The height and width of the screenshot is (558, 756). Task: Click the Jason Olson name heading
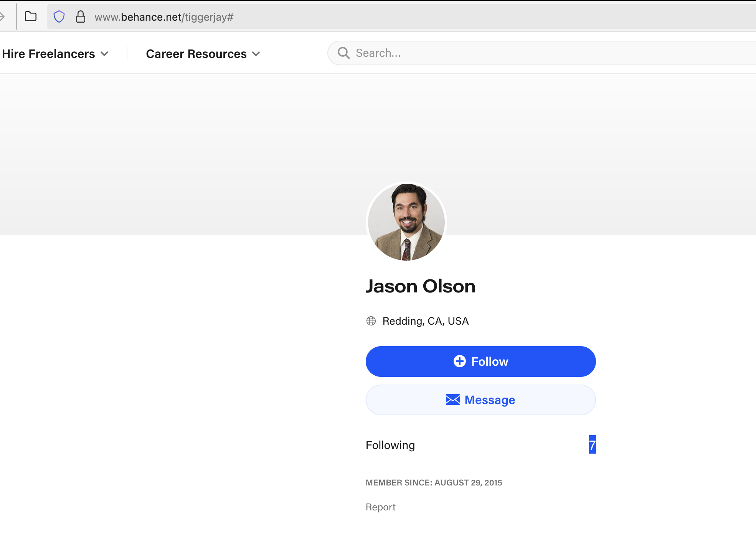tap(421, 286)
